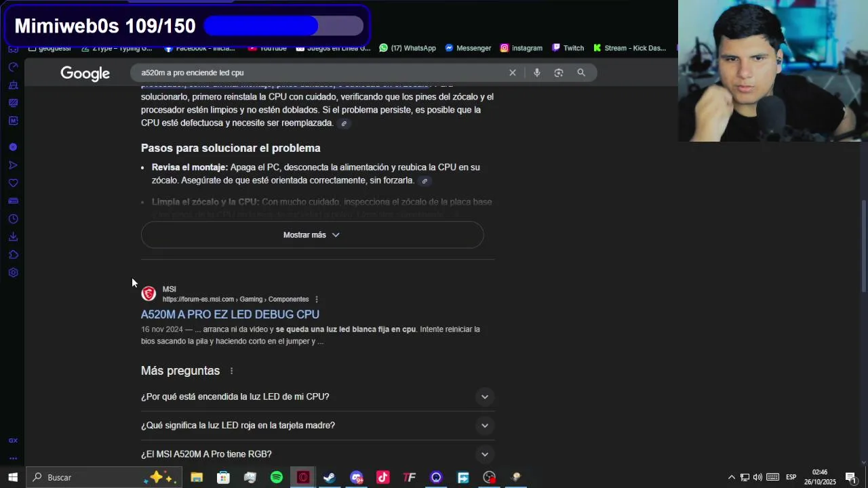The image size is (868, 488).
Task: Open GX Control speedometer icon in sidebar
Action: click(13, 67)
